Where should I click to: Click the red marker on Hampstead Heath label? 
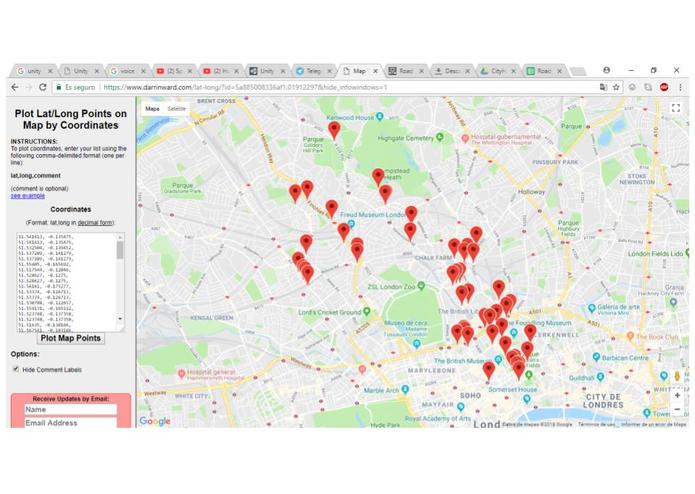click(378, 177)
